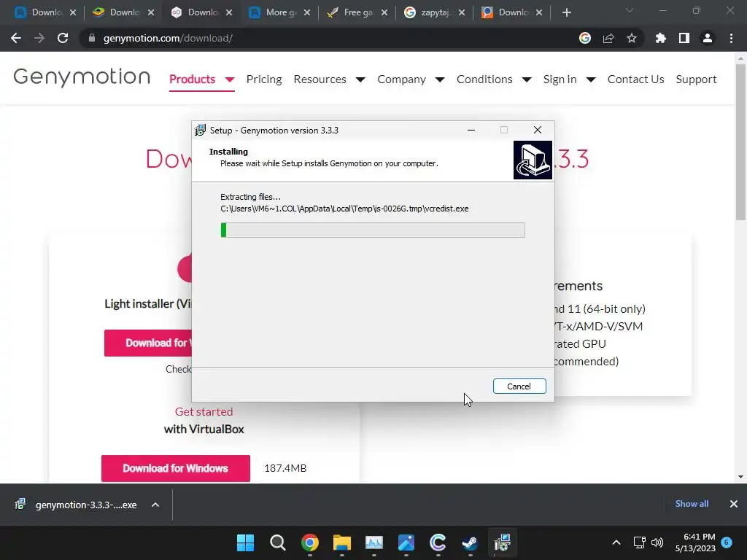Viewport: 747px width, 560px height.
Task: Open the Windows Start menu
Action: (x=246, y=542)
